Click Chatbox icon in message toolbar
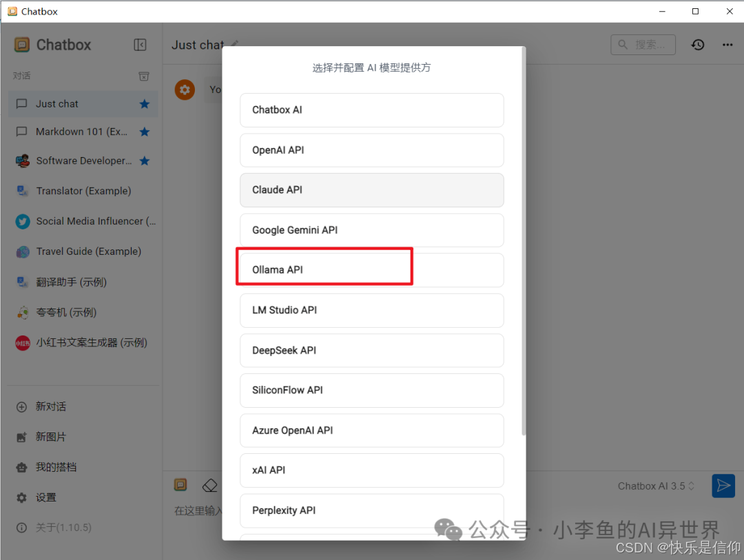Screen dimensions: 744x560 click(x=180, y=484)
